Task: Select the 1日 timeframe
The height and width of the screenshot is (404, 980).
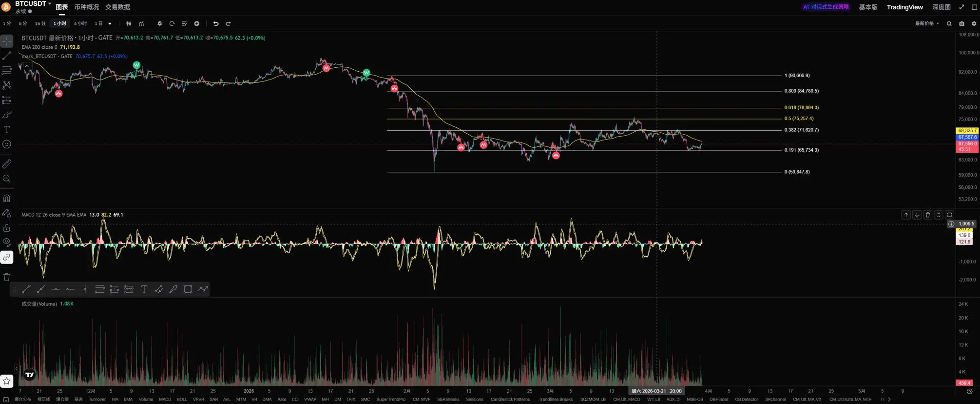Action: pyautogui.click(x=99, y=23)
